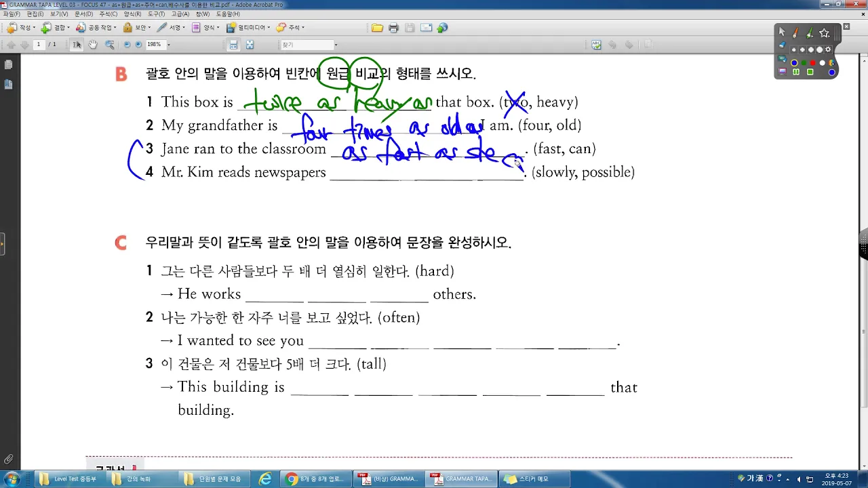Select the marquee zoom tool
The height and width of the screenshot is (488, 868).
109,45
